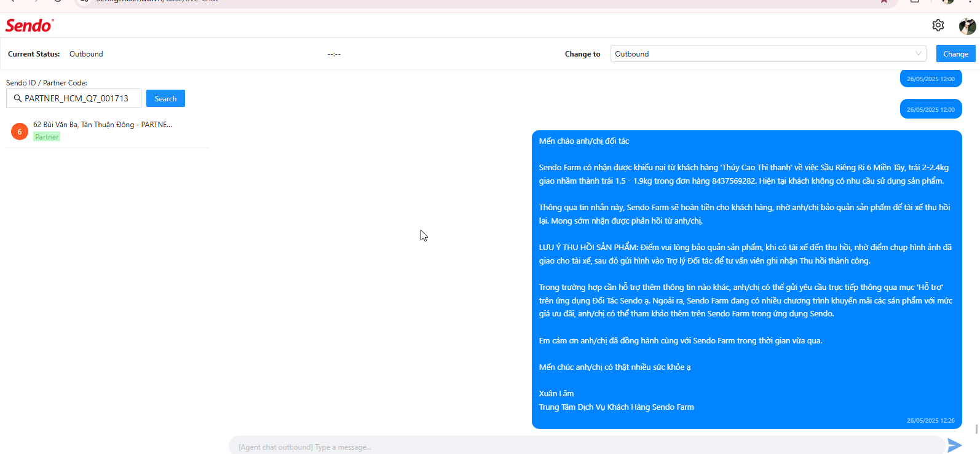Expand the Change to status dropdown arrow
This screenshot has height=454, width=980.
(919, 53)
